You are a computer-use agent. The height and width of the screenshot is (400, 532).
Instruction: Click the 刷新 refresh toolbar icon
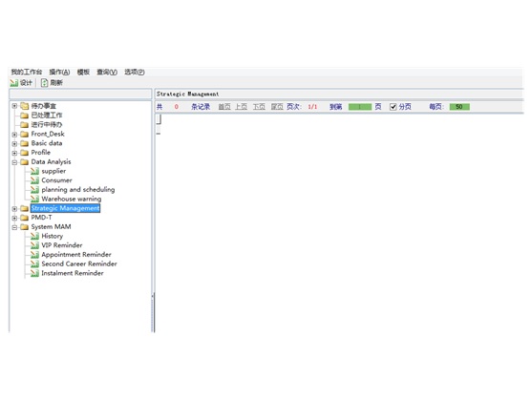(x=45, y=83)
